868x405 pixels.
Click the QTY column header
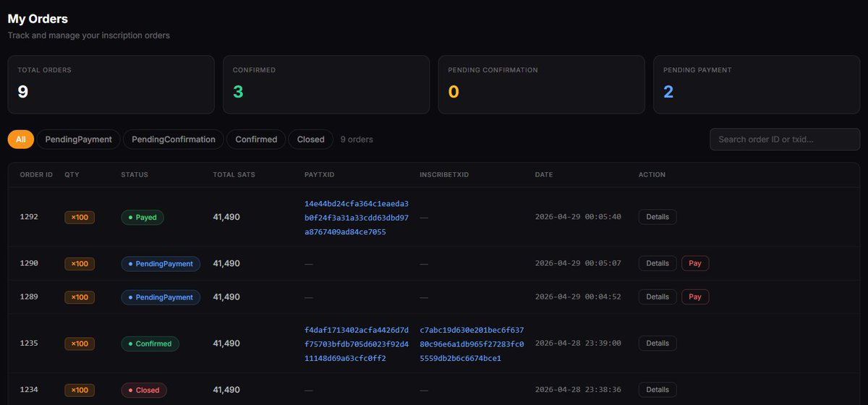[x=71, y=174]
